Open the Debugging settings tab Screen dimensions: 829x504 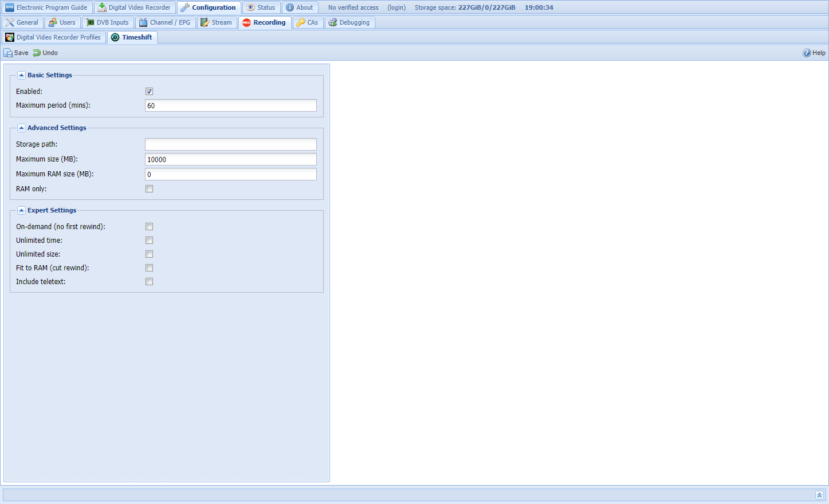[349, 22]
